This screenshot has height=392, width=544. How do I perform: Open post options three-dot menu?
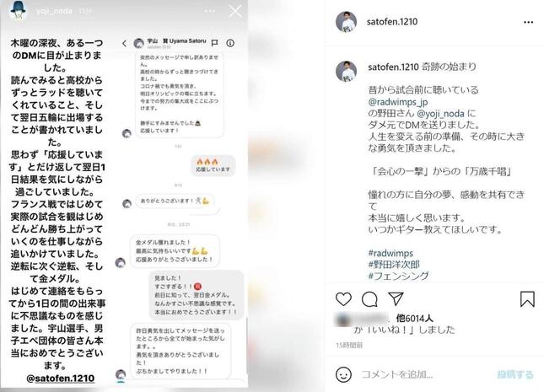528,22
